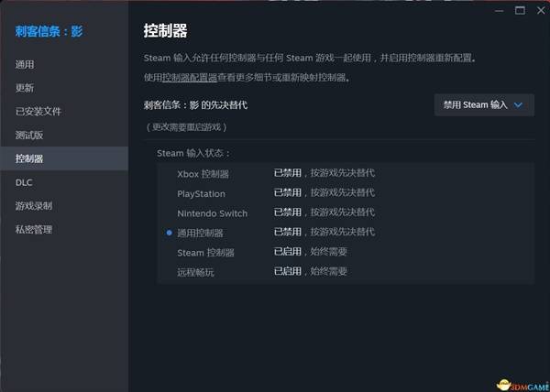Close the properties window
This screenshot has height=392, width=550.
pos(541,10)
